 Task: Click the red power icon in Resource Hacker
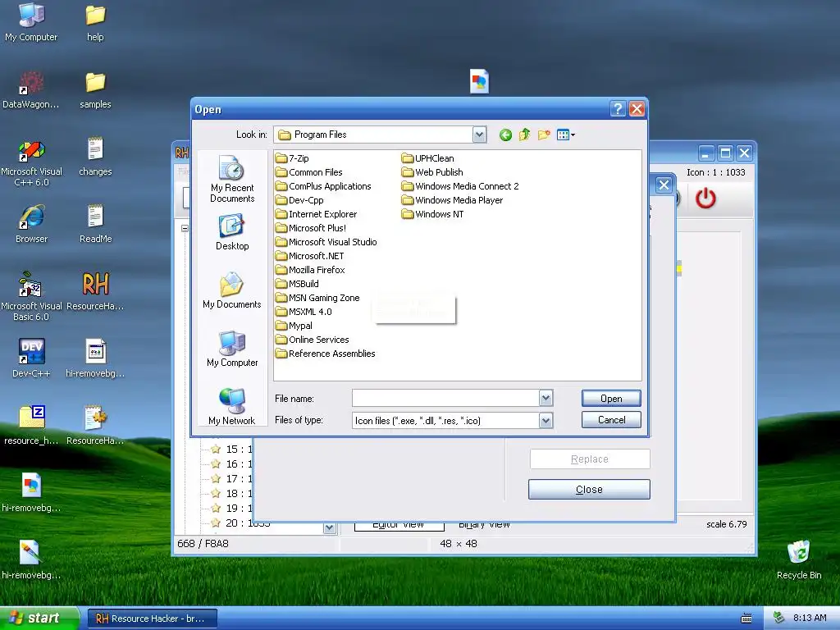(x=705, y=198)
